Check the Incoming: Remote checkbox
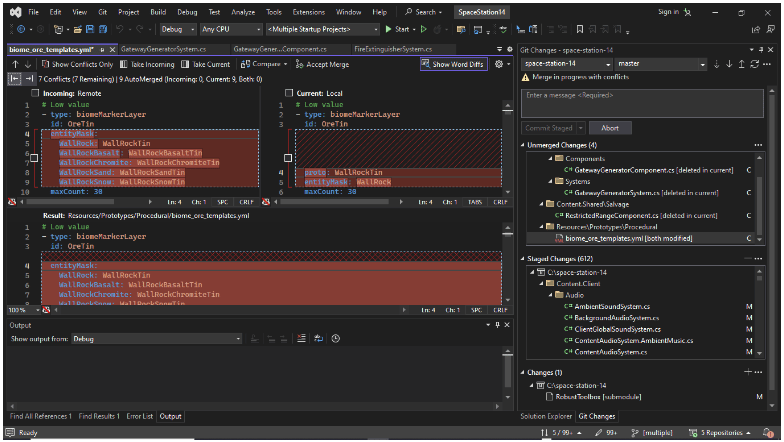This screenshot has width=784, height=442. coord(35,93)
